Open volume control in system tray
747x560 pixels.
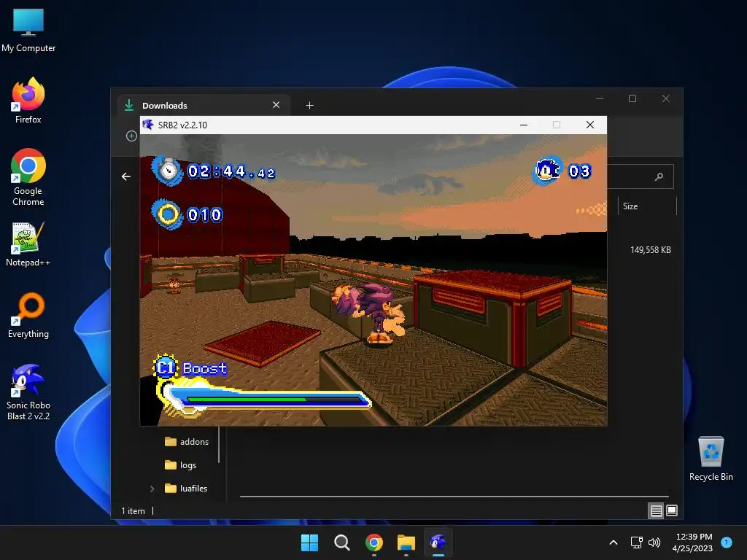coord(654,542)
